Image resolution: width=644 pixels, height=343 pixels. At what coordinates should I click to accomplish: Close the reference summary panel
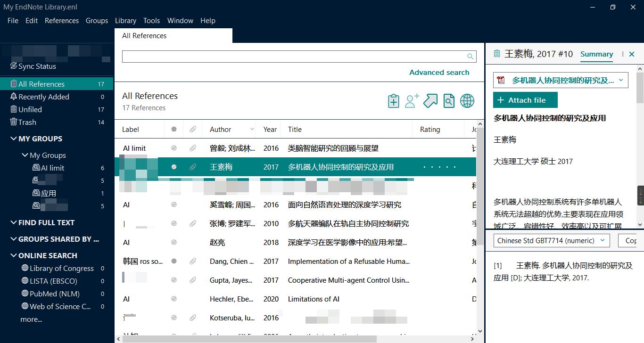[x=632, y=54]
